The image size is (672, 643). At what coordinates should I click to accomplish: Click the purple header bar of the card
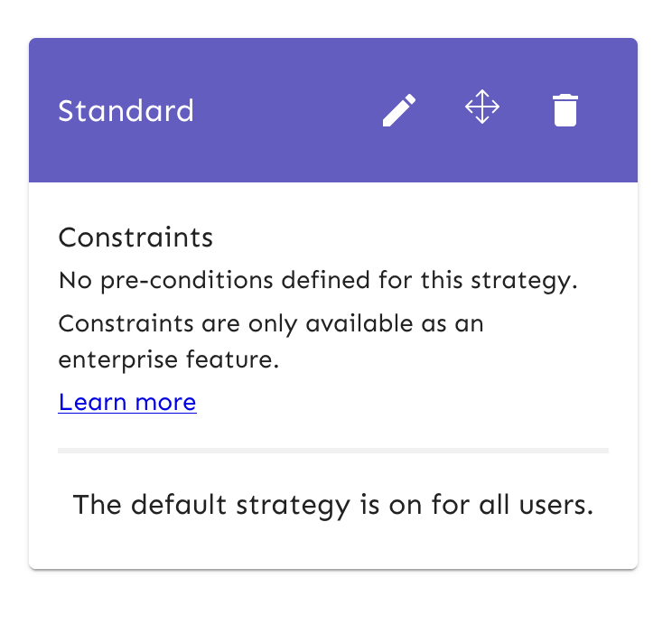pos(333,110)
